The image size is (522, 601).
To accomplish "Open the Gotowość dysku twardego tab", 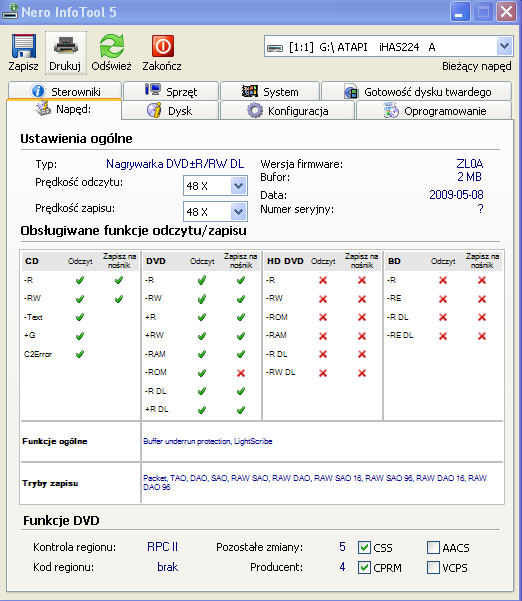I will point(417,91).
